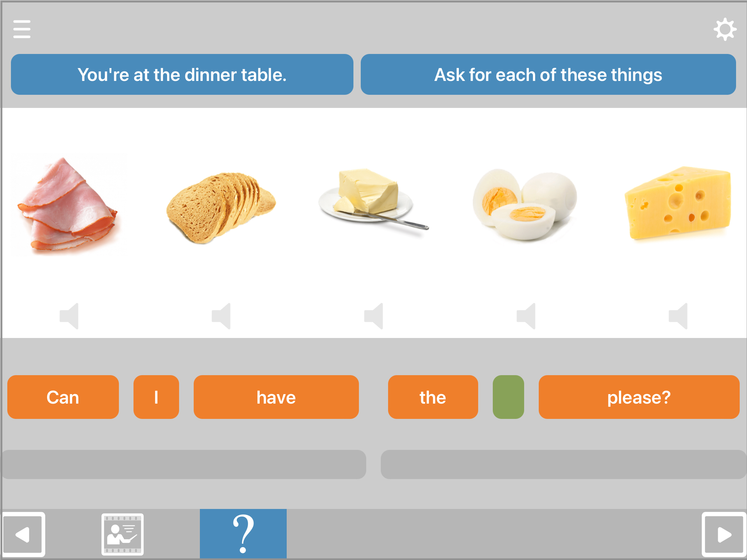Play audio for the ham picture

click(69, 316)
